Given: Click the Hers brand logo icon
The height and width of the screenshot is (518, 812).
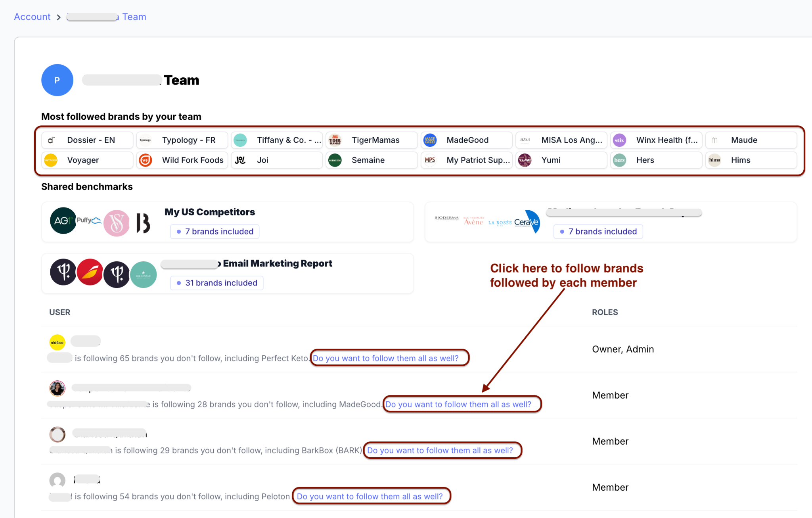Looking at the screenshot, I should [620, 160].
